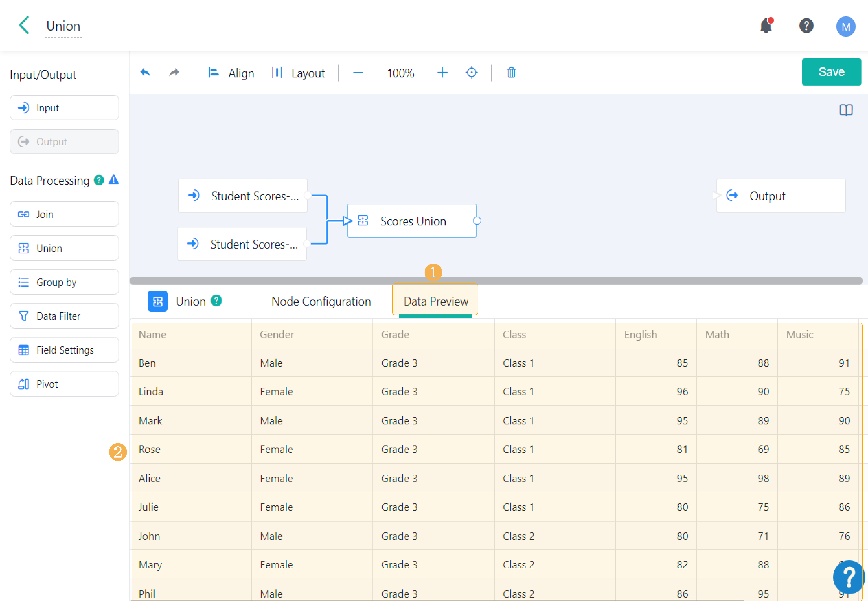Open the notifications bell
The width and height of the screenshot is (868, 601).
click(x=766, y=26)
